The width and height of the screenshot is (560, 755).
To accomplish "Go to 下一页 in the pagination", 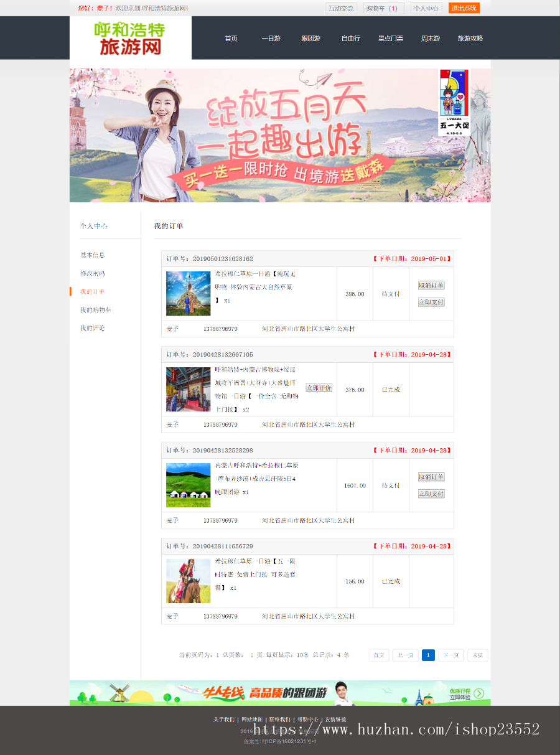I will (450, 655).
